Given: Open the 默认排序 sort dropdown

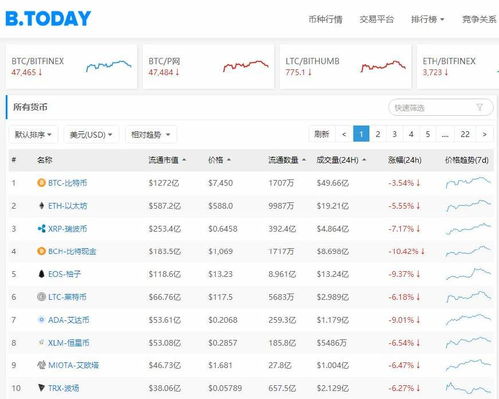Looking at the screenshot, I should point(33,135).
